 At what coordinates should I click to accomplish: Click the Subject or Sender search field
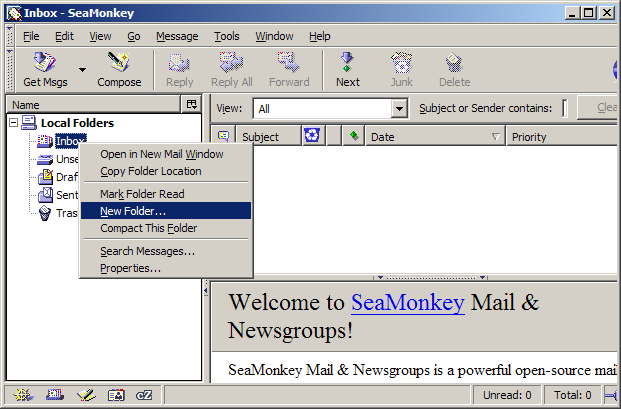tap(564, 108)
